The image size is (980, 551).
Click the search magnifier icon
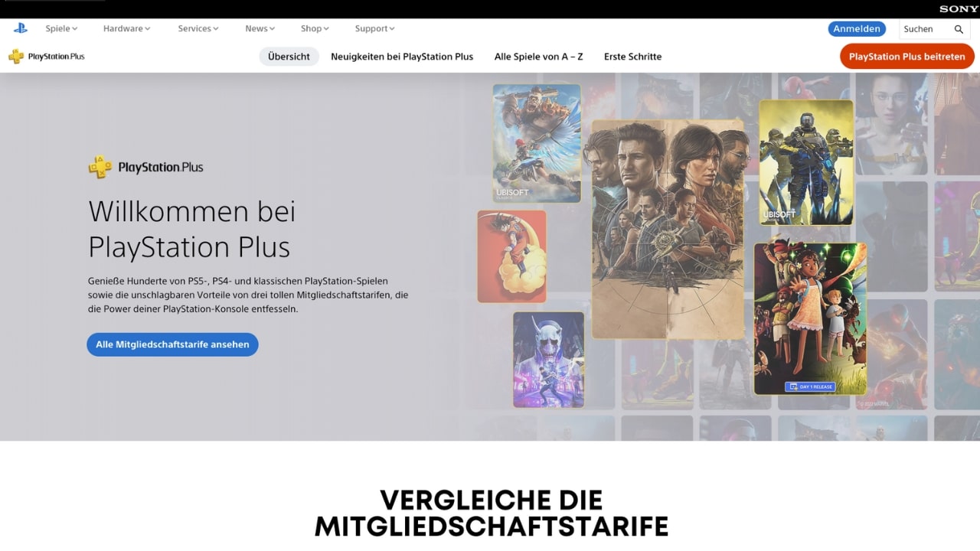(959, 29)
